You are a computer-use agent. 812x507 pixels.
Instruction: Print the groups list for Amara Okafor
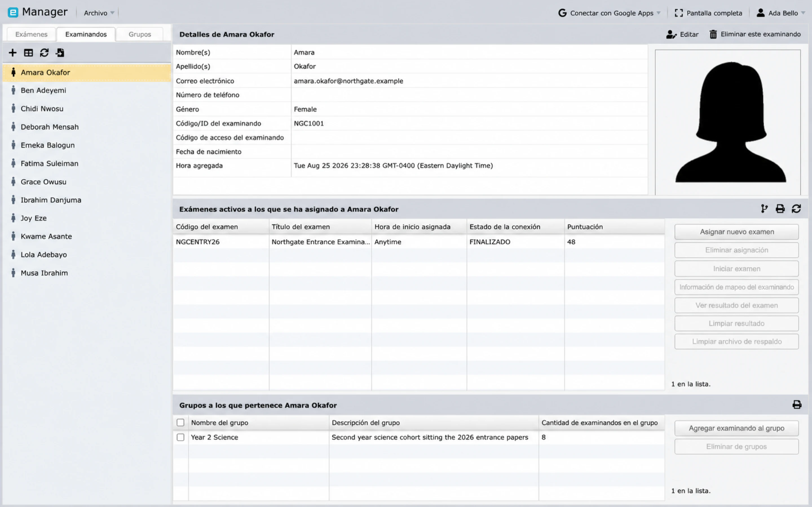797,405
